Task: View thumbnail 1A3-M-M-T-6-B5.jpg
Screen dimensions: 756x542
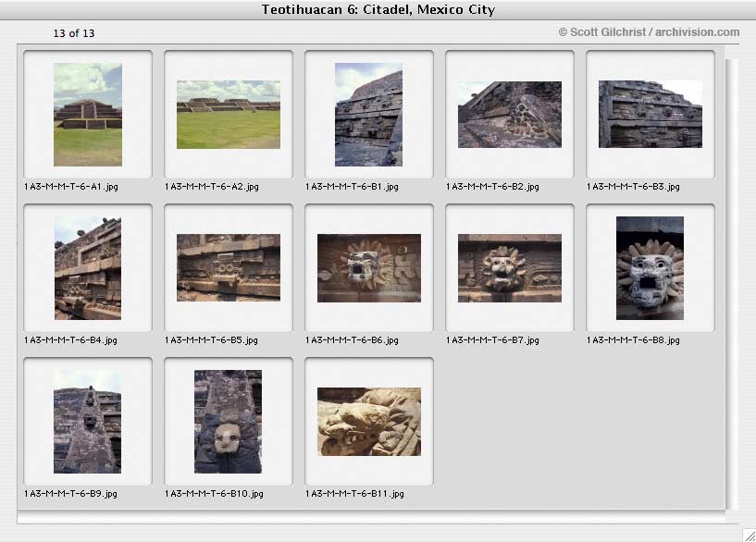Action: tap(229, 268)
